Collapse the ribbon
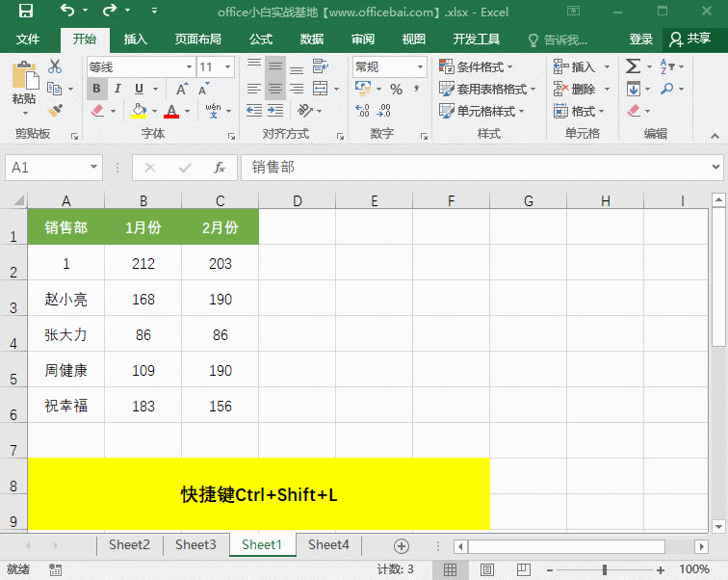This screenshot has height=580, width=728. click(x=715, y=136)
